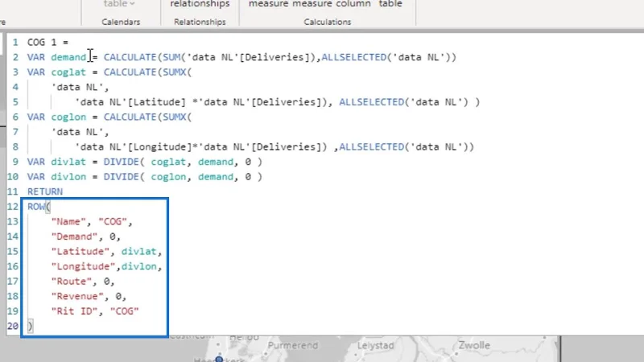
Task: Click the "Longitude" string on line 16
Action: coord(84,266)
